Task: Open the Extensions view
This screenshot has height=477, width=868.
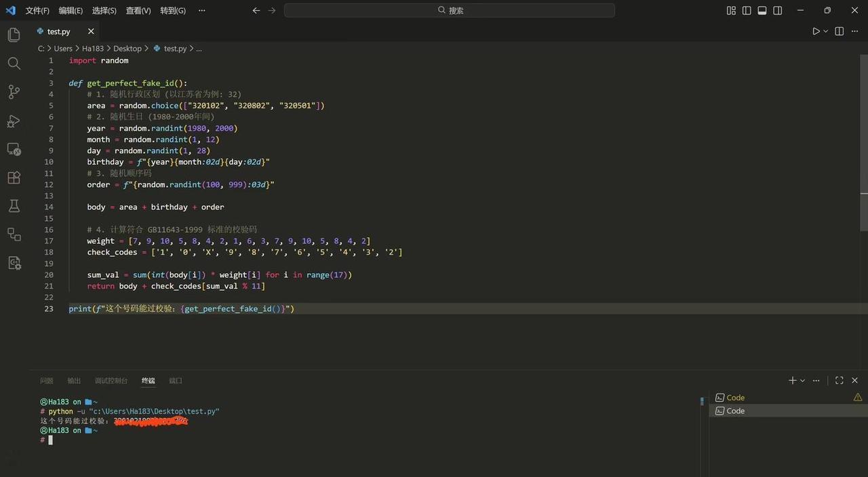Action: tap(14, 178)
